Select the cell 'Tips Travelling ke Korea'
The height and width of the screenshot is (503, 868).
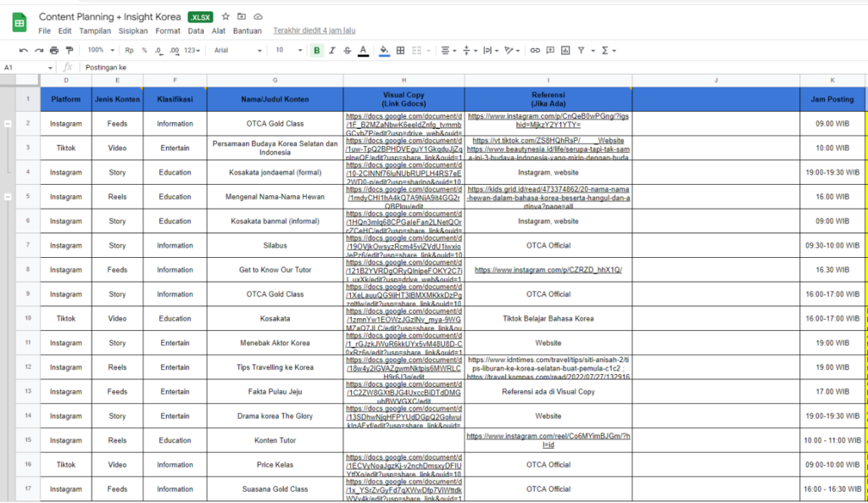tap(275, 367)
